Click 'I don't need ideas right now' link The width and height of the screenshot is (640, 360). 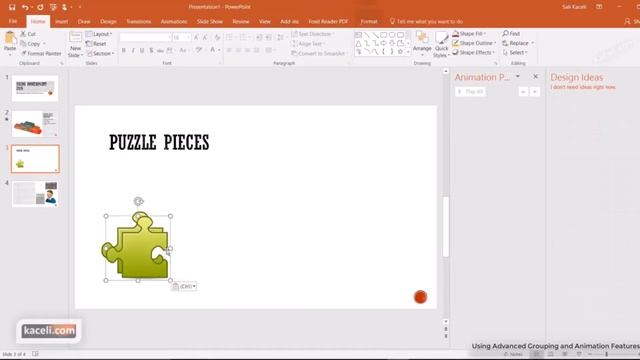(583, 87)
